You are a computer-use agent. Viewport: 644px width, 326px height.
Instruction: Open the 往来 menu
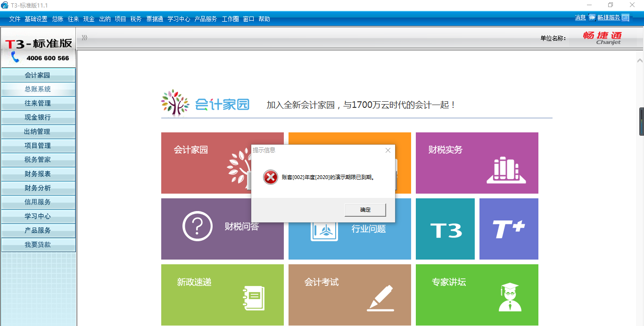[73, 19]
